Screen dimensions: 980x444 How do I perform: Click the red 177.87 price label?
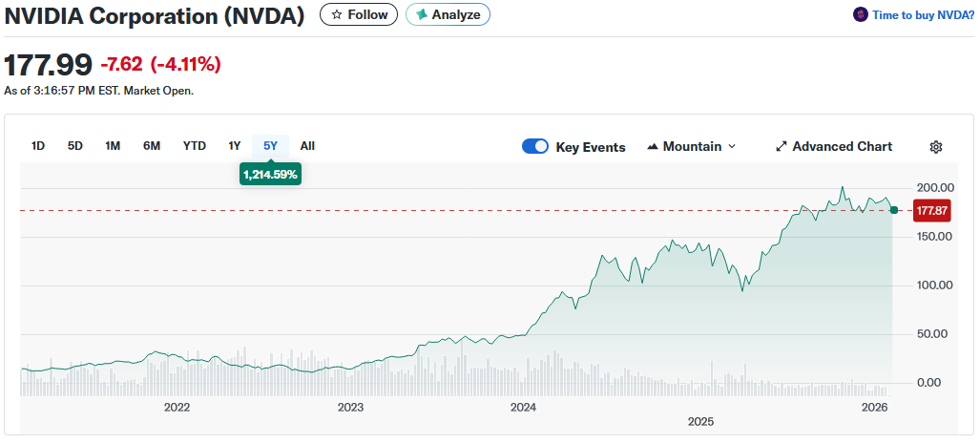coord(932,211)
